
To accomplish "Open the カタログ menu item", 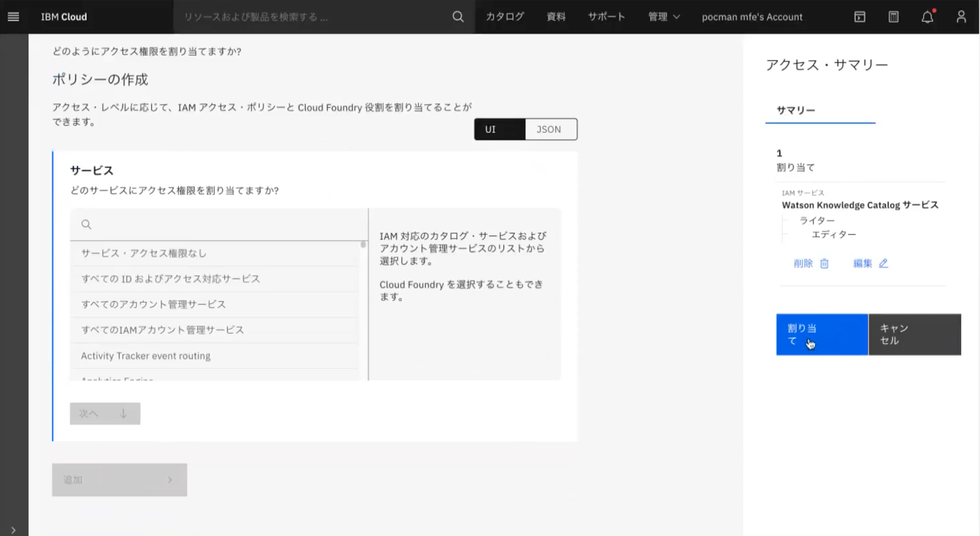I will point(504,17).
